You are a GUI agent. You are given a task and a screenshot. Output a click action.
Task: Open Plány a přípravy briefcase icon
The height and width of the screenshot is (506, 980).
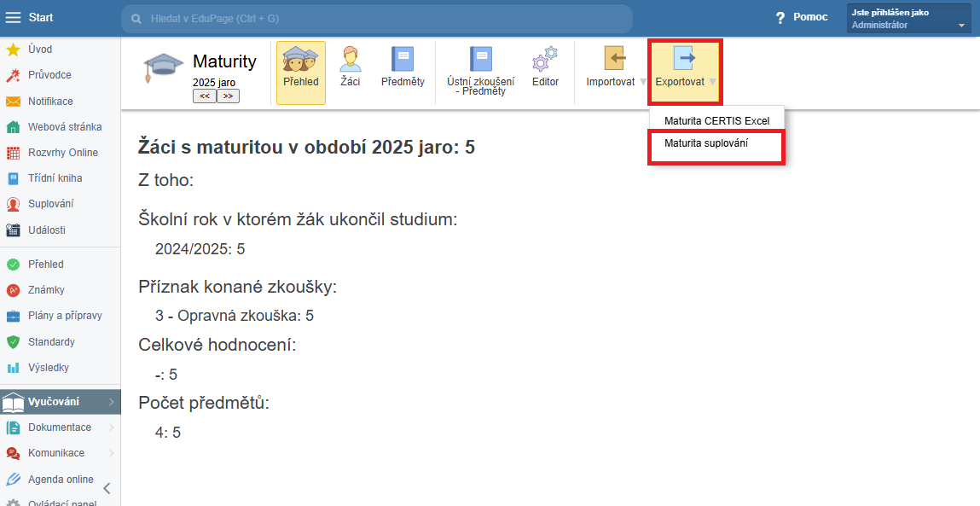(13, 316)
